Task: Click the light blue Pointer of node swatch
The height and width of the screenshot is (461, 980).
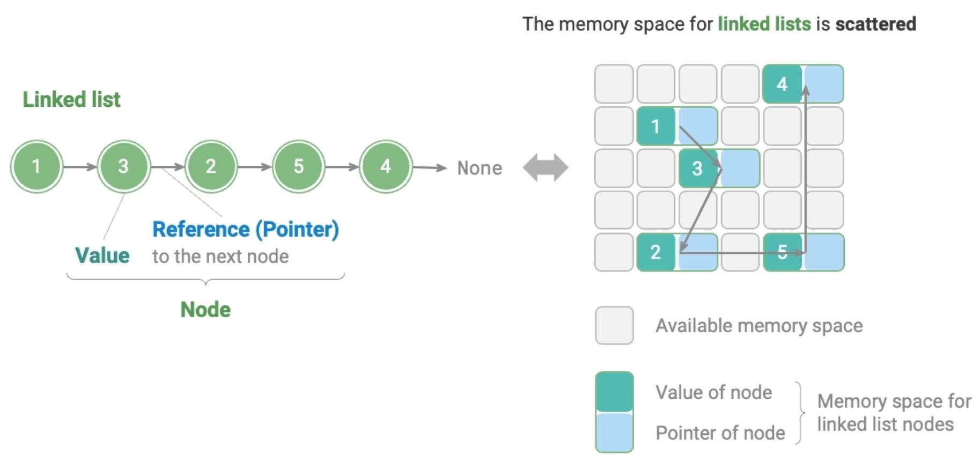Action: tap(614, 433)
